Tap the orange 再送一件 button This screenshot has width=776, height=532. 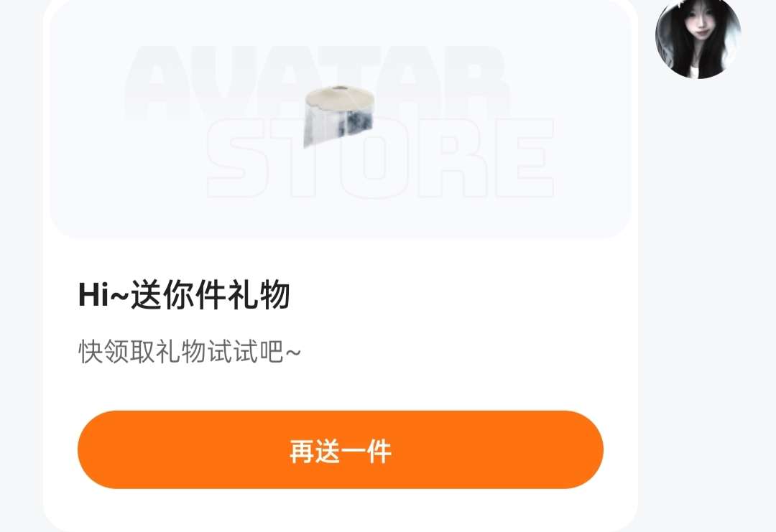(x=341, y=449)
